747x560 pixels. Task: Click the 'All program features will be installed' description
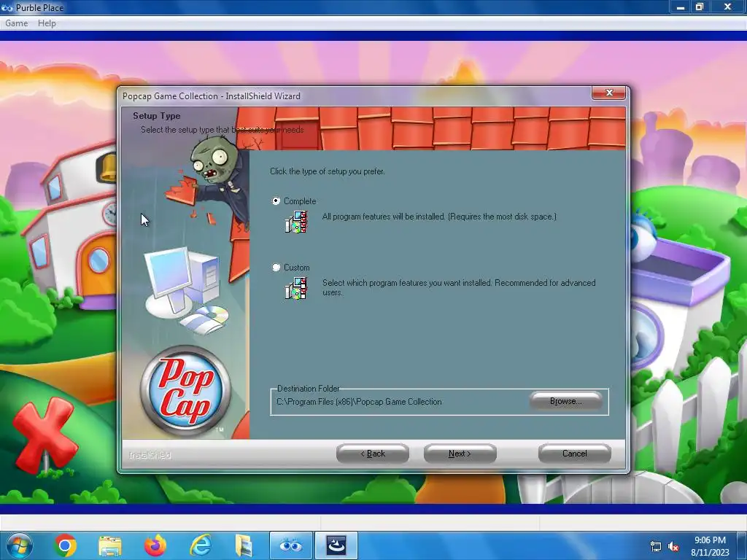click(439, 217)
